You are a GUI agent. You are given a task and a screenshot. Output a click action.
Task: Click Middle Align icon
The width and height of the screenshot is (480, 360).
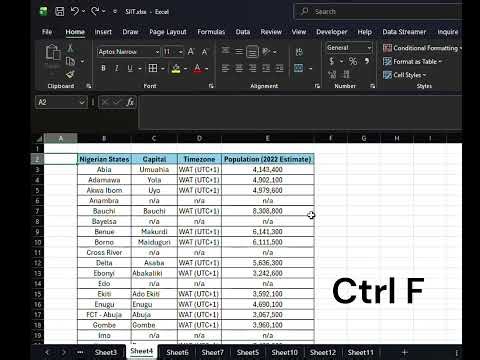pos(239,51)
